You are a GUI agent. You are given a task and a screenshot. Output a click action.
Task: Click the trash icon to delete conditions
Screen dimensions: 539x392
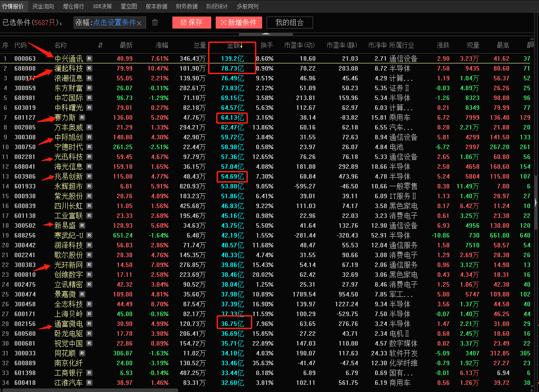(x=155, y=23)
